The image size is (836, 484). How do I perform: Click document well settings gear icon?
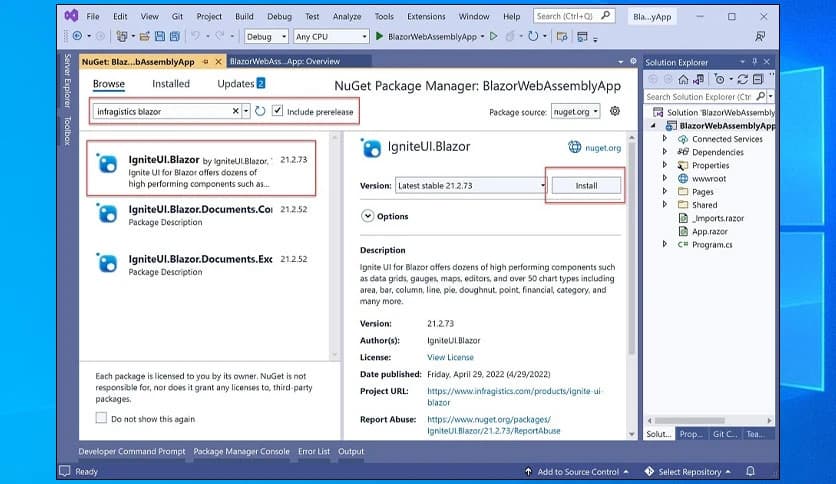pyautogui.click(x=633, y=61)
